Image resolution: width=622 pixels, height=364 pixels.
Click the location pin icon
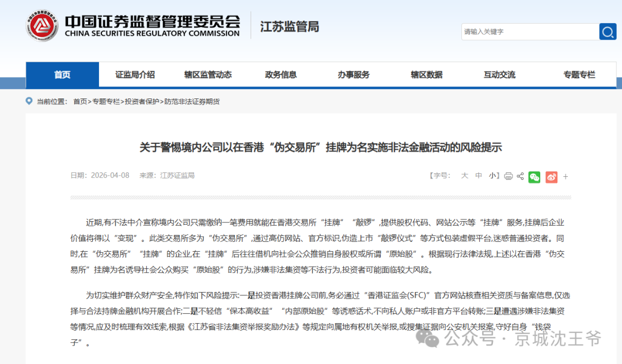click(x=29, y=101)
